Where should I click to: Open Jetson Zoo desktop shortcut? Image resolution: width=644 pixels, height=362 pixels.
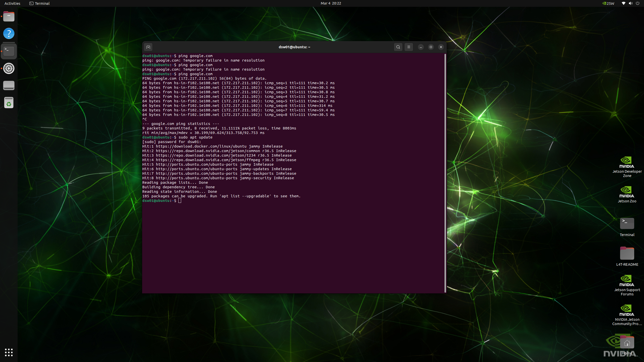point(627,193)
